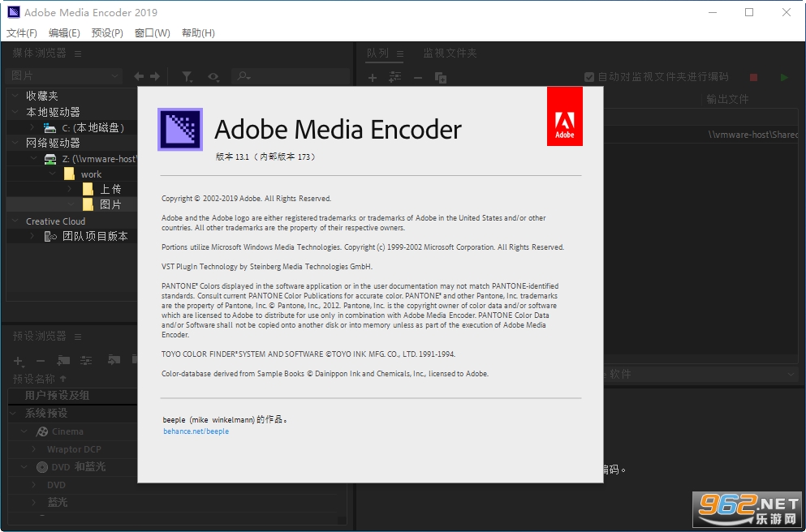Open the file type filter funnel icon
The height and width of the screenshot is (532, 806).
pyautogui.click(x=187, y=77)
